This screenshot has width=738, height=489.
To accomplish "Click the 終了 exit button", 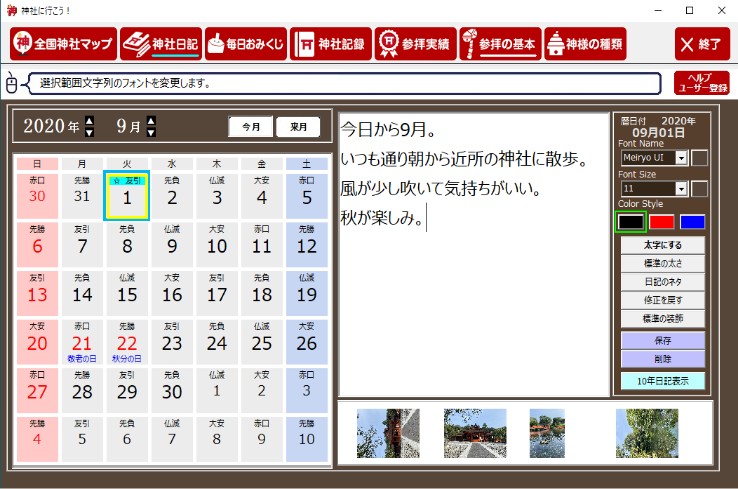I will click(701, 44).
